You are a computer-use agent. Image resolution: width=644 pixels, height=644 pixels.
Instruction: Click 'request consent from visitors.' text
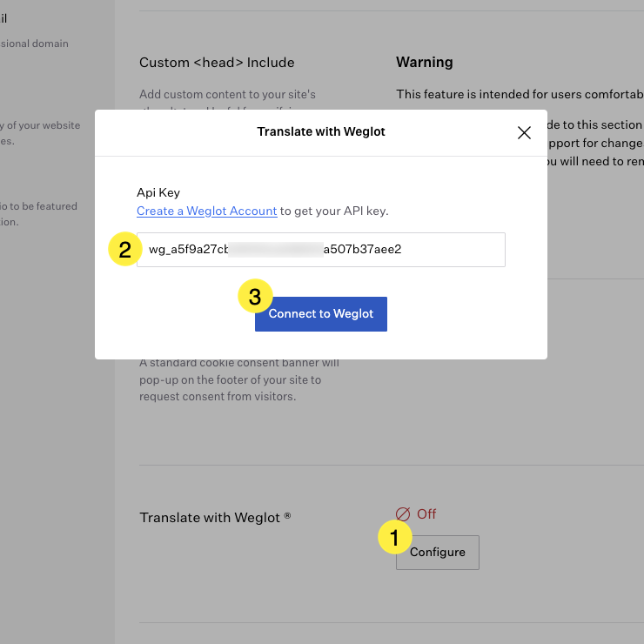click(218, 396)
